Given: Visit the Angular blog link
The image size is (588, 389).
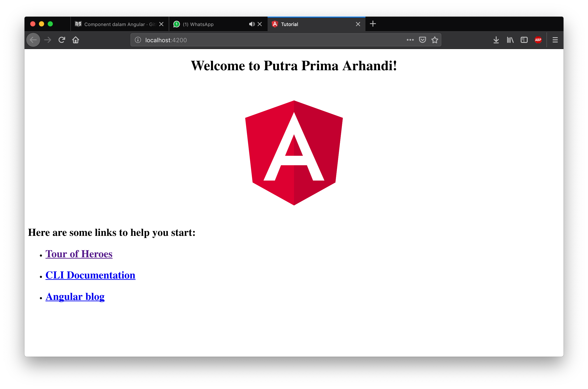Looking at the screenshot, I should pos(75,296).
